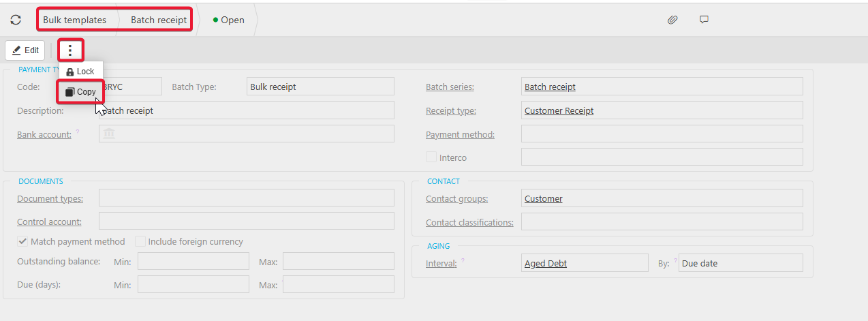Open the Interval label link
This screenshot has width=868, height=321.
441,263
